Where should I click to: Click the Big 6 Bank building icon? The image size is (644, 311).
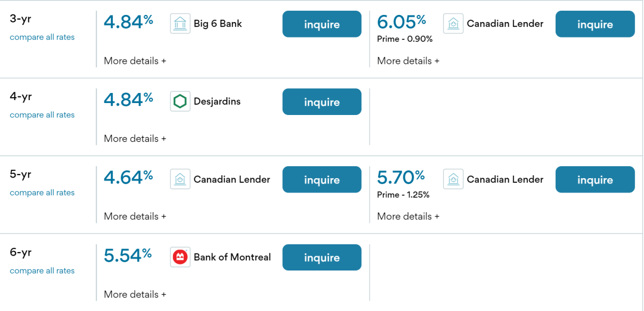(x=180, y=24)
